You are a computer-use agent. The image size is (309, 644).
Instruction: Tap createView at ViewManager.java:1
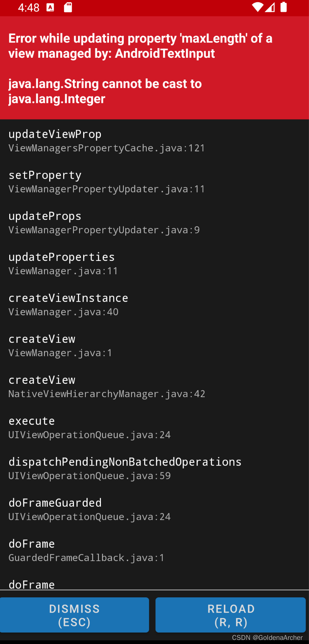[x=154, y=346]
